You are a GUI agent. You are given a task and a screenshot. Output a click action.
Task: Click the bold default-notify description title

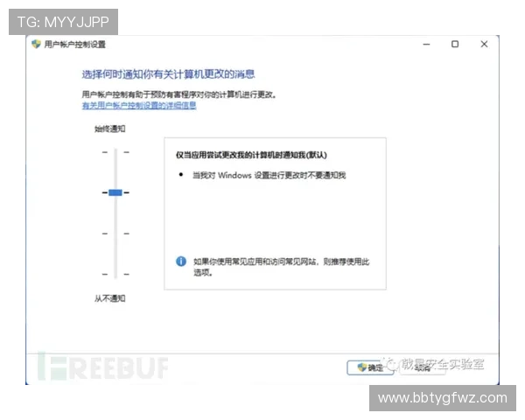pyautogui.click(x=251, y=155)
